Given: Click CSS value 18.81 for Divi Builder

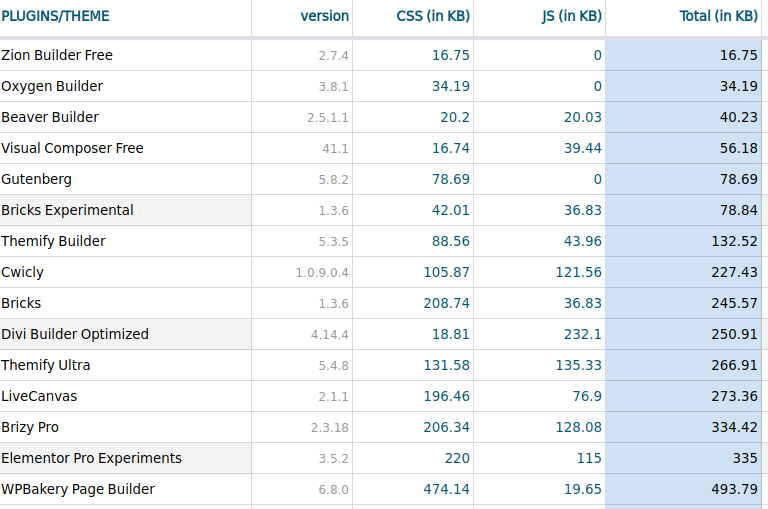Looking at the screenshot, I should 451,334.
